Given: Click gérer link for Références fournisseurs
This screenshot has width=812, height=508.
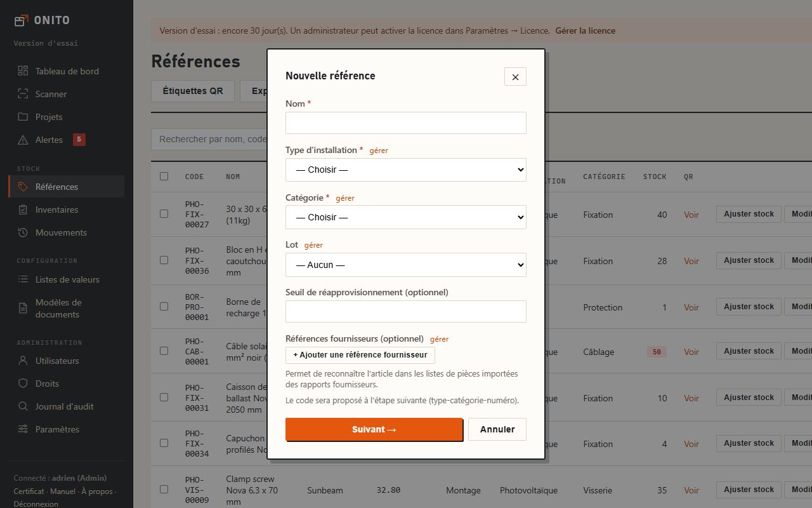Looking at the screenshot, I should 439,339.
